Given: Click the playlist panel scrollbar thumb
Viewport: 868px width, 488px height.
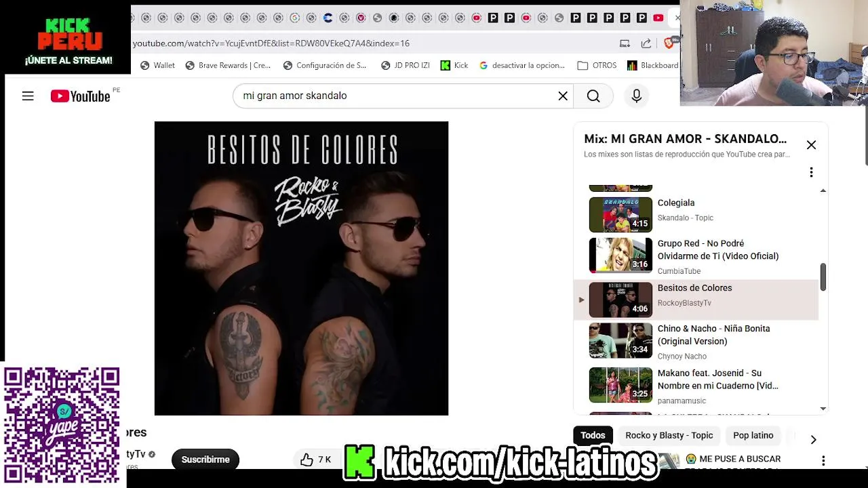Looking at the screenshot, I should click(x=823, y=277).
